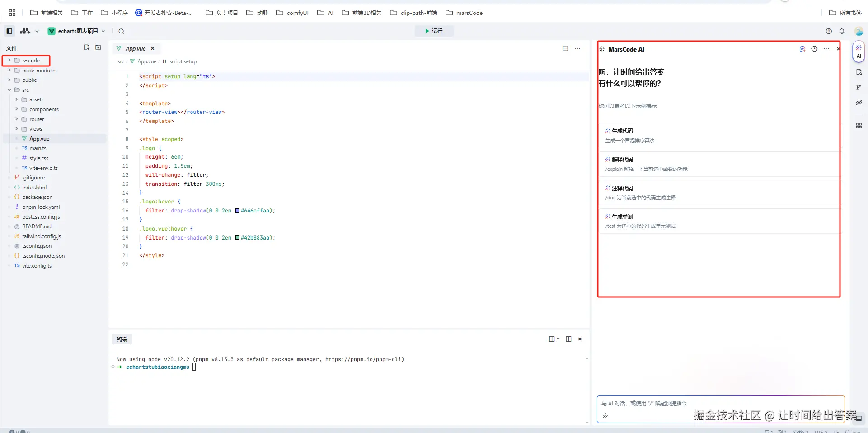868x433 pixels.
Task: Expand the public folder
Action: pos(9,80)
